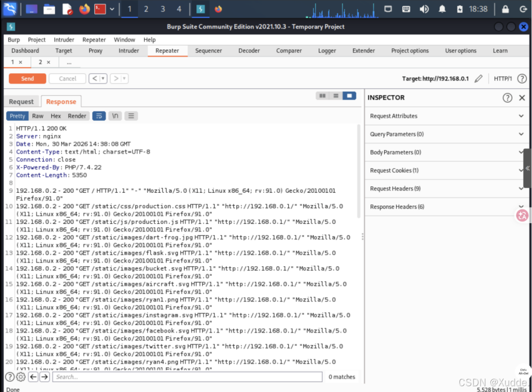Viewport: 532px width, 392px height.
Task: Select the Burp Suite taskbar window button
Action: coord(201,9)
